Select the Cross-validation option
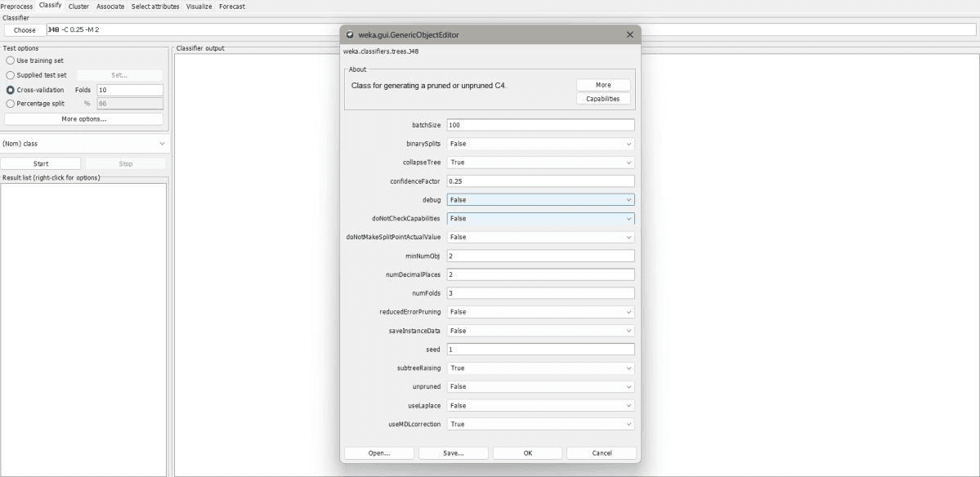 click(35, 90)
